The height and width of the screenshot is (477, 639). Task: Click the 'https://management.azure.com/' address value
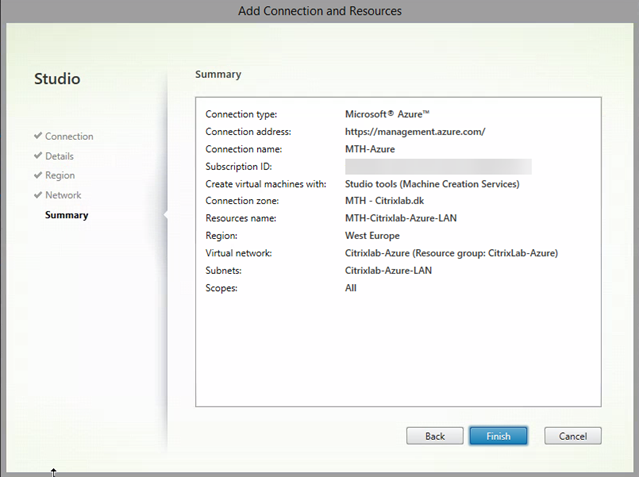coord(415,132)
